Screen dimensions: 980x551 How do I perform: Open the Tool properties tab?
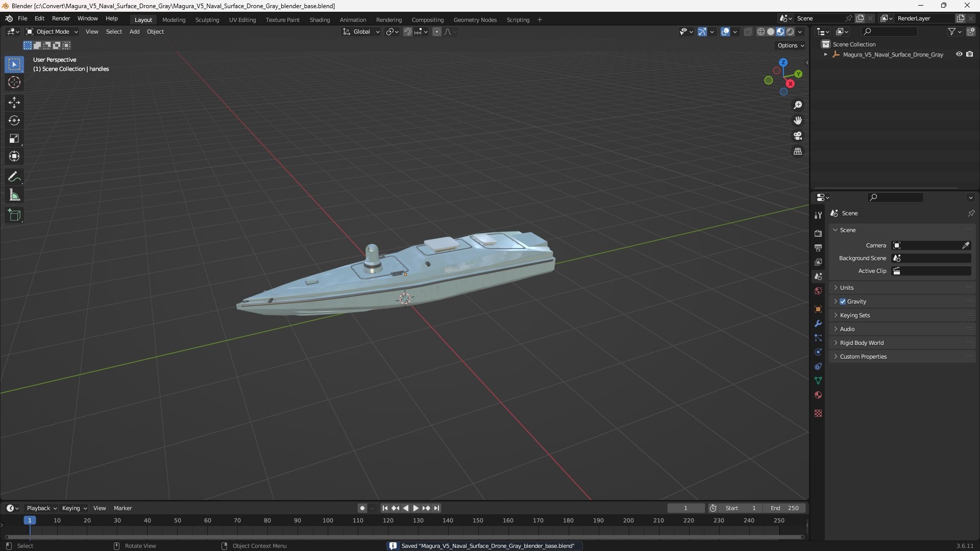pos(818,215)
